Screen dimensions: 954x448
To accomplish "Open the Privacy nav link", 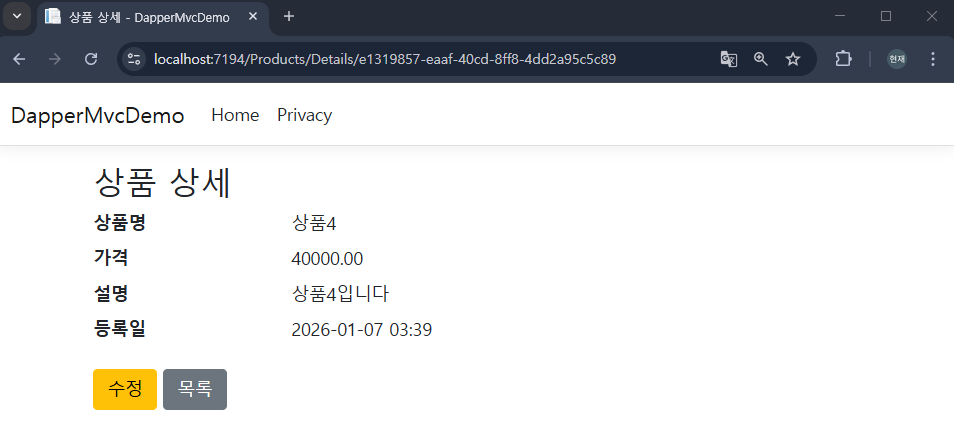I will tap(305, 115).
